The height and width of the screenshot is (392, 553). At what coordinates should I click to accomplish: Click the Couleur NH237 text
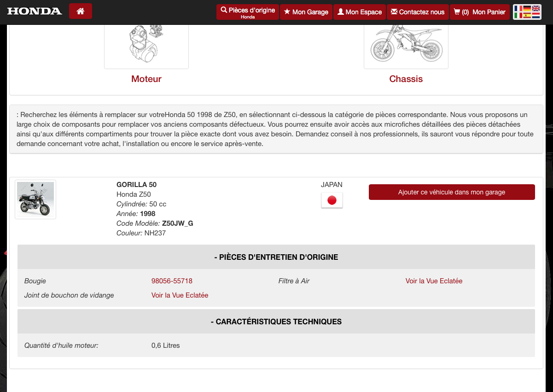coord(141,233)
